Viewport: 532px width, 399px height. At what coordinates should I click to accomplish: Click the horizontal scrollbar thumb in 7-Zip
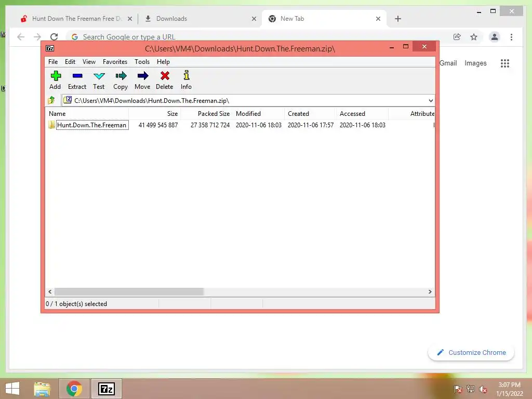pyautogui.click(x=129, y=292)
